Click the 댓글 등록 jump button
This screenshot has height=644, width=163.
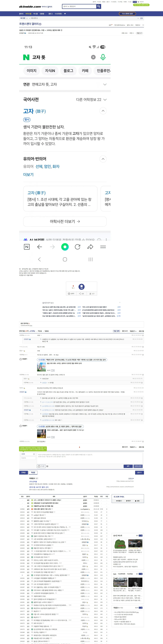click(116, 331)
